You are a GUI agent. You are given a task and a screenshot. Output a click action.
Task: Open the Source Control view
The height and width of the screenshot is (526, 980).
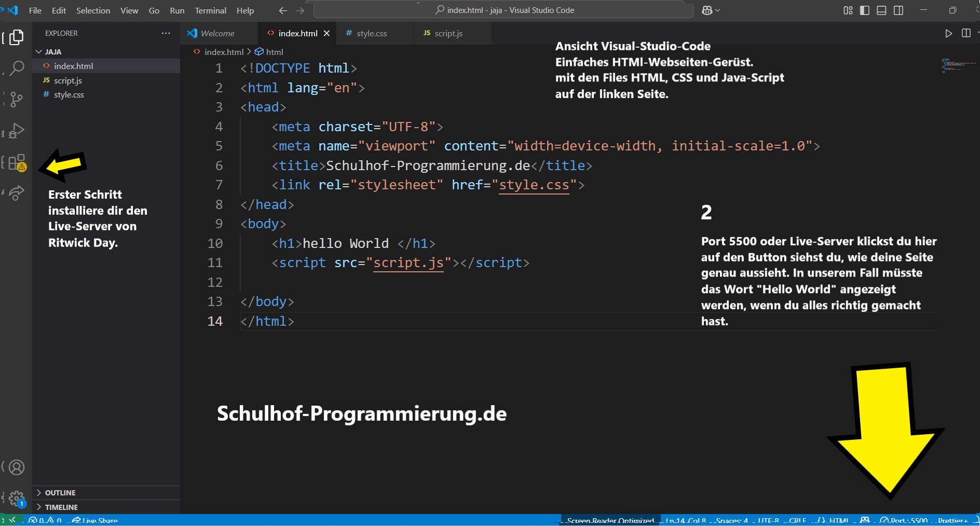(16, 99)
